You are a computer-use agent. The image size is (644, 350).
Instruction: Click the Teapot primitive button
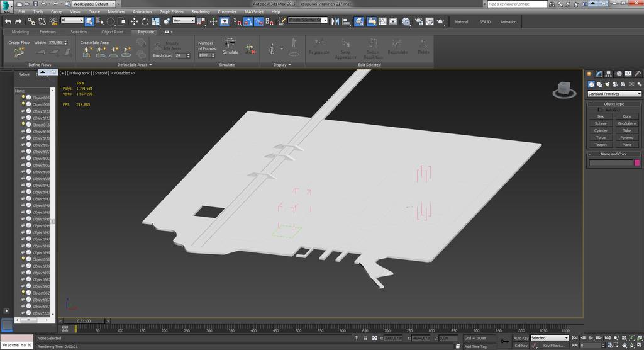pyautogui.click(x=601, y=144)
